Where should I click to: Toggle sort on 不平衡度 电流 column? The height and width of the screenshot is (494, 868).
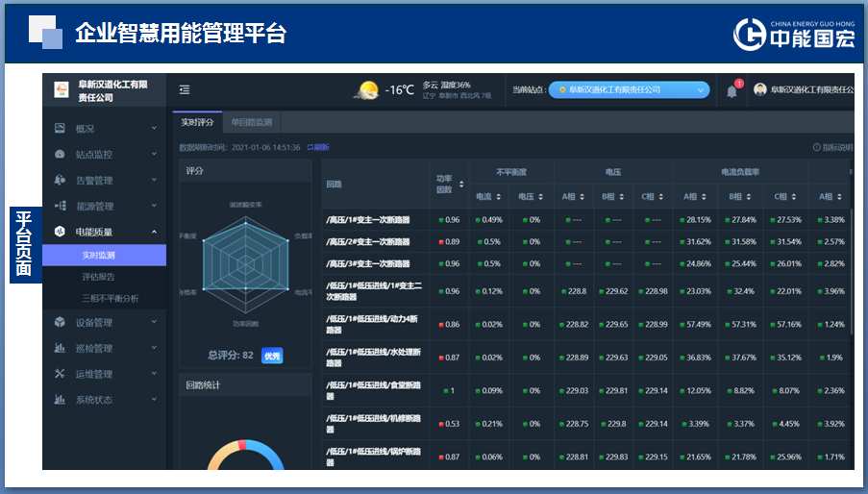click(498, 196)
